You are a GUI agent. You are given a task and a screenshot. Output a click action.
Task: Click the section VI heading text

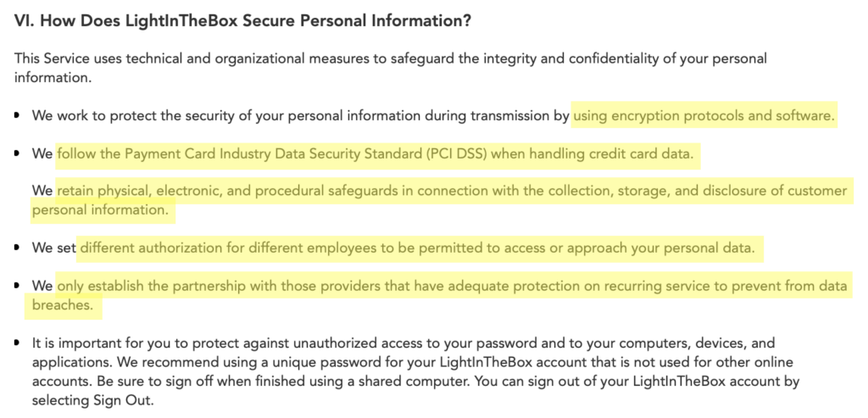coord(242,21)
